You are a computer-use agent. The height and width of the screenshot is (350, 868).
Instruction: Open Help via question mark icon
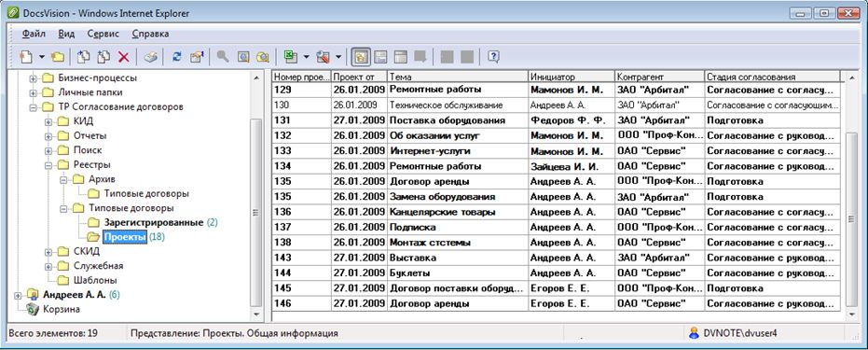(494, 57)
